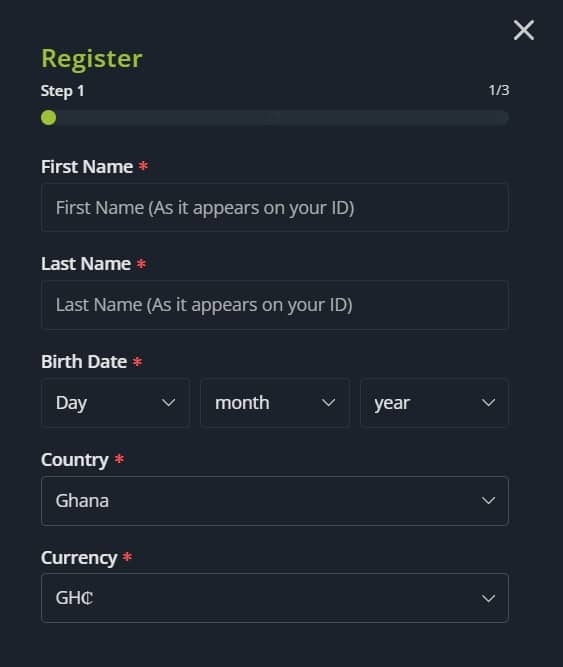This screenshot has width=563, height=667.
Task: Click the chevron arrow in the month selector
Action: tap(328, 403)
